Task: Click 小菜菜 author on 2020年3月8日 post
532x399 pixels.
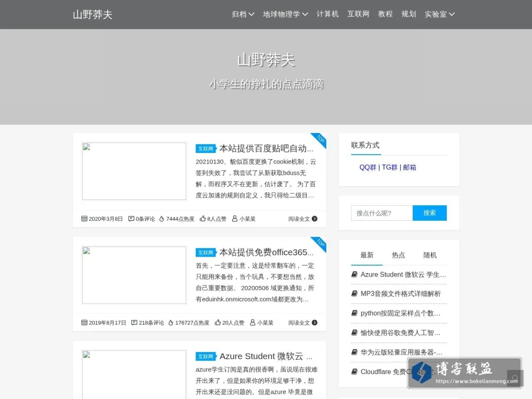Action: [247, 219]
